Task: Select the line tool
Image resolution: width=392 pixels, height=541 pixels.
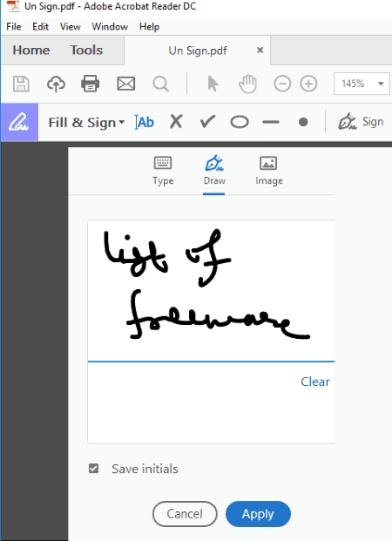Action: [271, 122]
